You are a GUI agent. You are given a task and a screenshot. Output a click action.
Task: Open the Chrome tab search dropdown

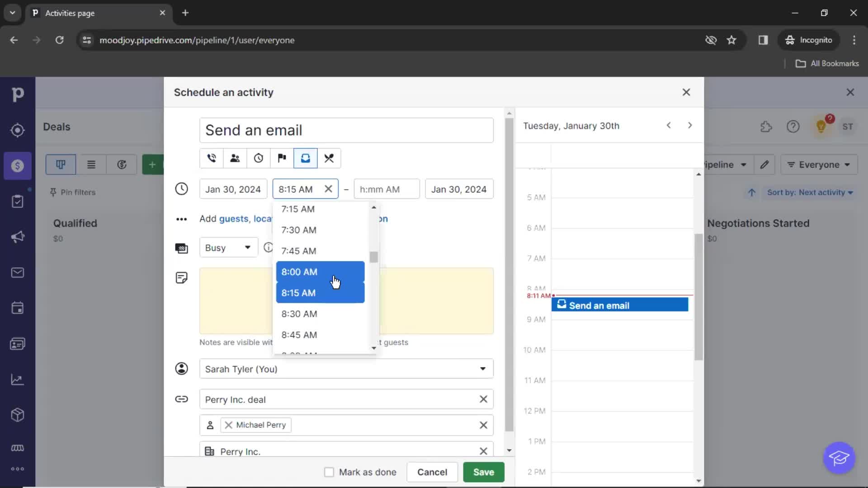13,13
